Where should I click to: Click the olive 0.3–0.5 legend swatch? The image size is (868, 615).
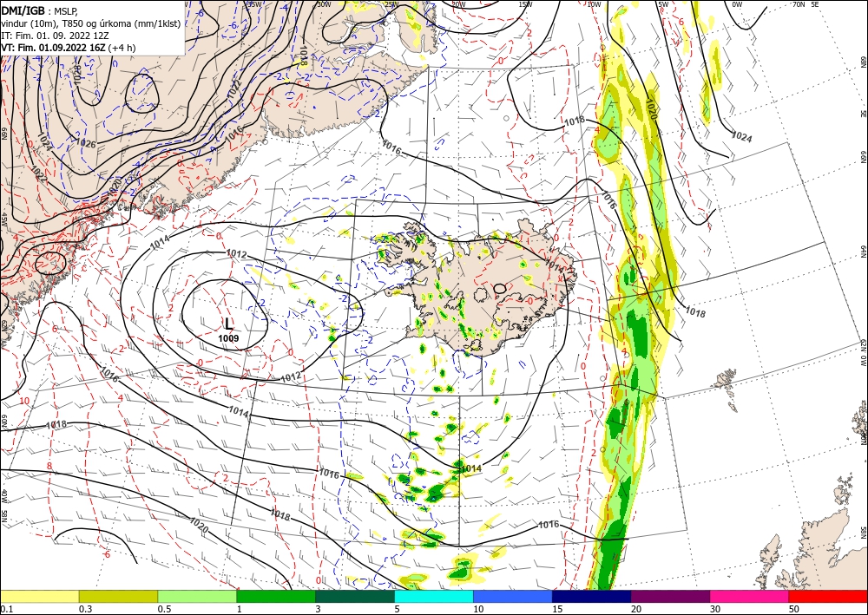coord(118,597)
